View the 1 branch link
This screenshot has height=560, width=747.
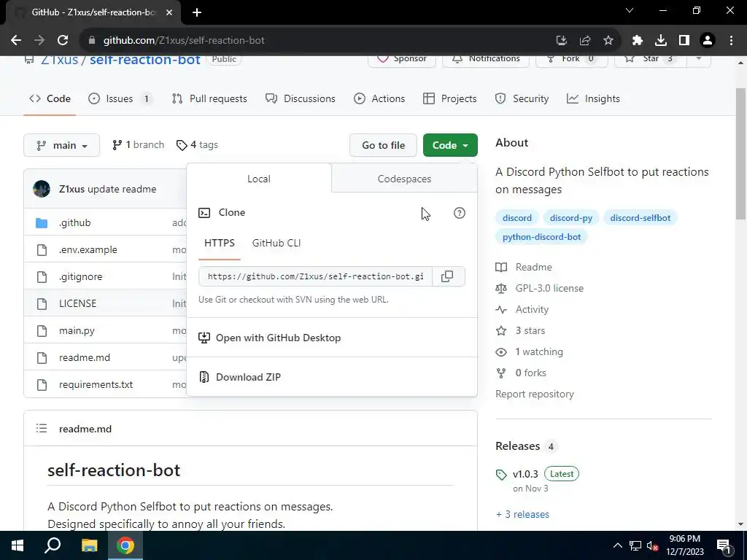click(x=138, y=145)
